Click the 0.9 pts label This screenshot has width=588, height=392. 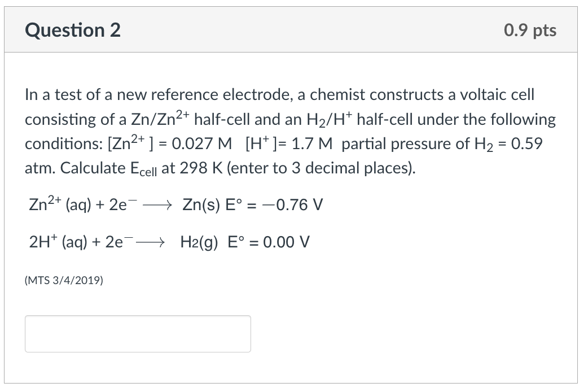[530, 30]
